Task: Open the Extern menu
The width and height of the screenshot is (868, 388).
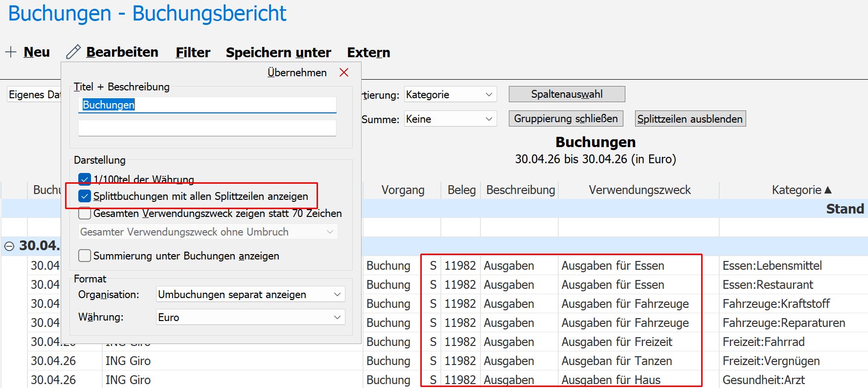Action: pos(368,52)
